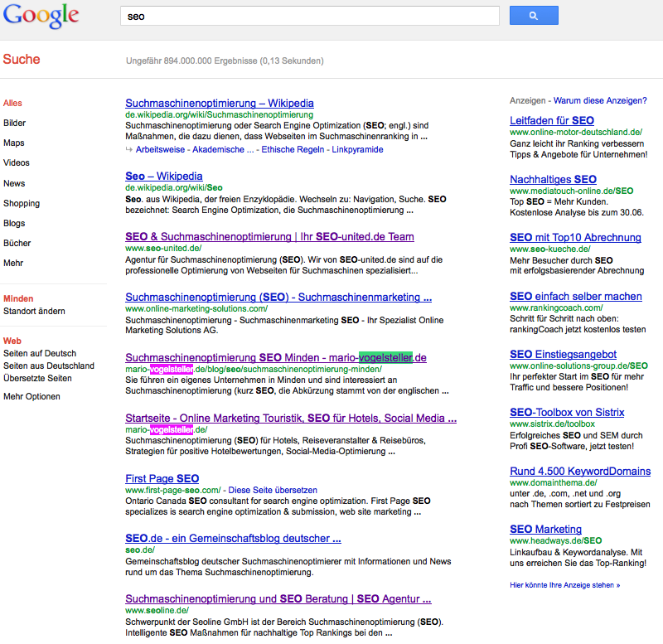Screen dimensions: 663x644
Task: Open Suchmaschinenoptimierung SEO Minden result
Action: click(276, 358)
